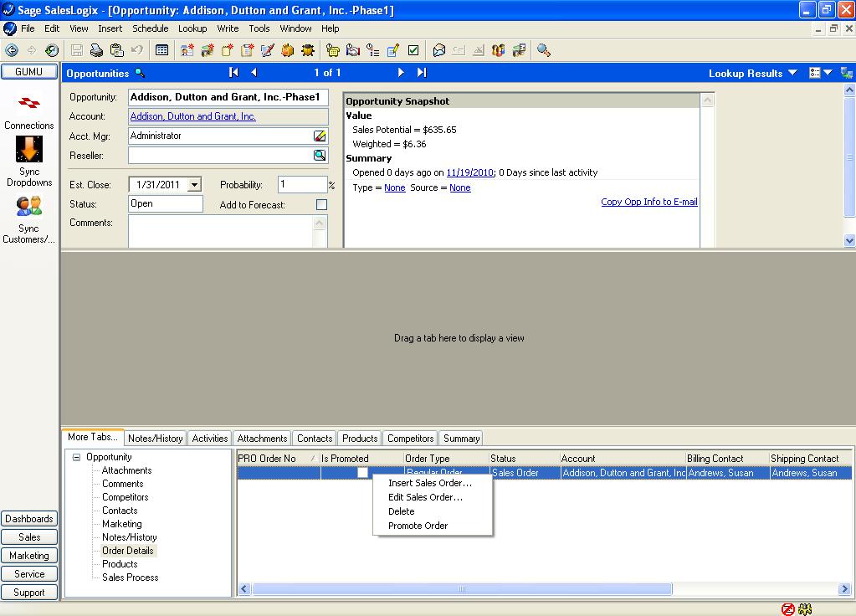This screenshot has width=856, height=616.
Task: Go to next record arrow
Action: pyautogui.click(x=402, y=72)
